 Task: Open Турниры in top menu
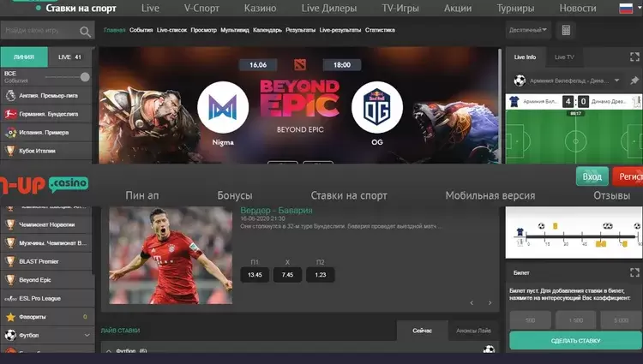[515, 8]
